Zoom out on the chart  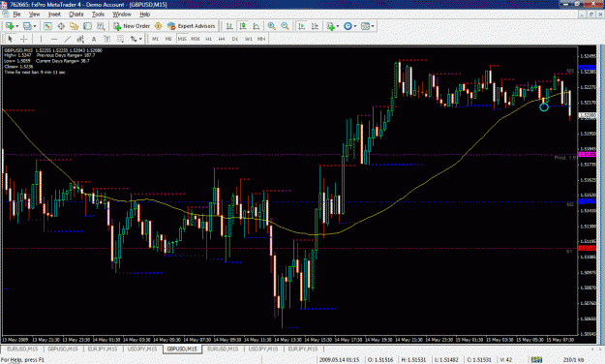pyautogui.click(x=285, y=26)
